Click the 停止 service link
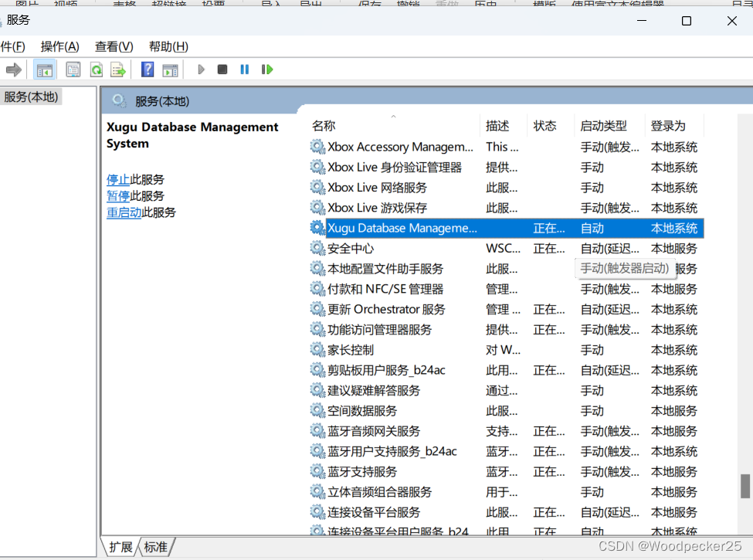The image size is (753, 560). (118, 180)
